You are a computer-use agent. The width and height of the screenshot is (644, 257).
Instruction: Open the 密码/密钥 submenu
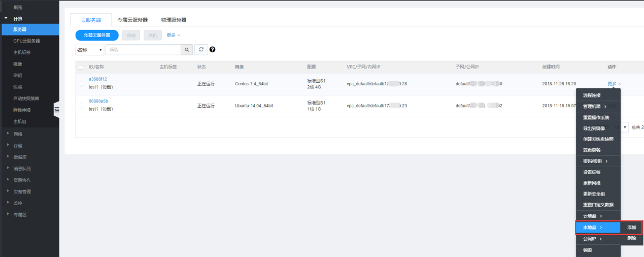click(598, 162)
